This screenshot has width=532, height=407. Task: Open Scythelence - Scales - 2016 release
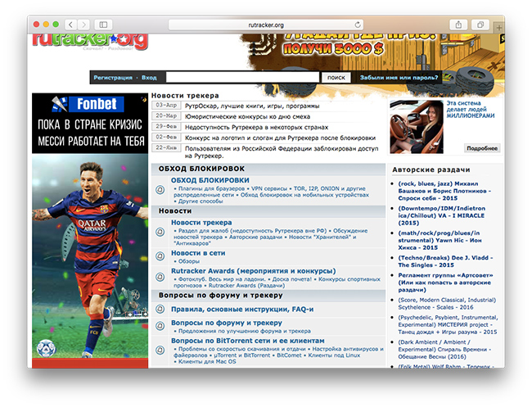(447, 304)
